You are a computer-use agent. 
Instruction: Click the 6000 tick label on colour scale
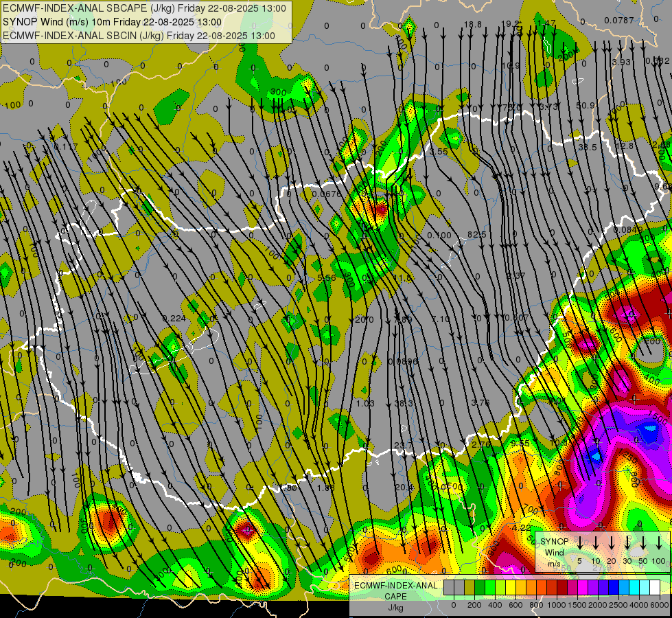pos(660,605)
